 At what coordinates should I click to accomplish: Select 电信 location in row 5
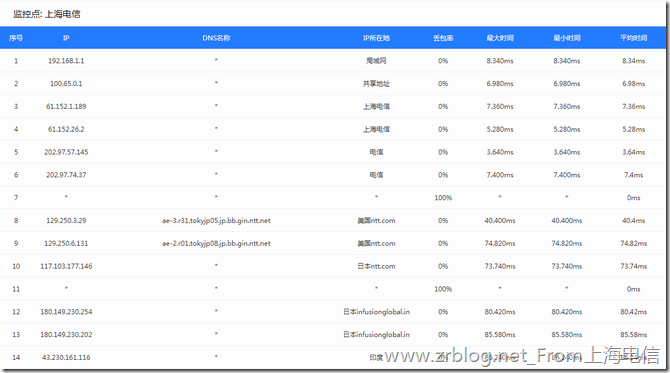click(x=376, y=152)
